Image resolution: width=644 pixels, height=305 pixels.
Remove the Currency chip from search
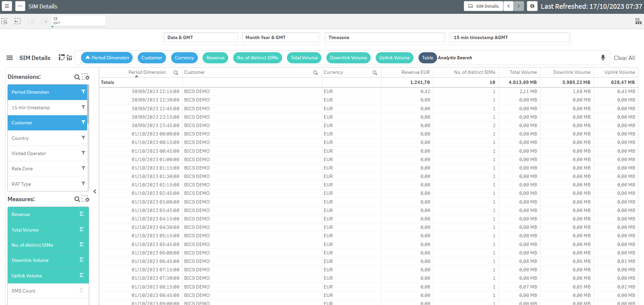point(184,58)
